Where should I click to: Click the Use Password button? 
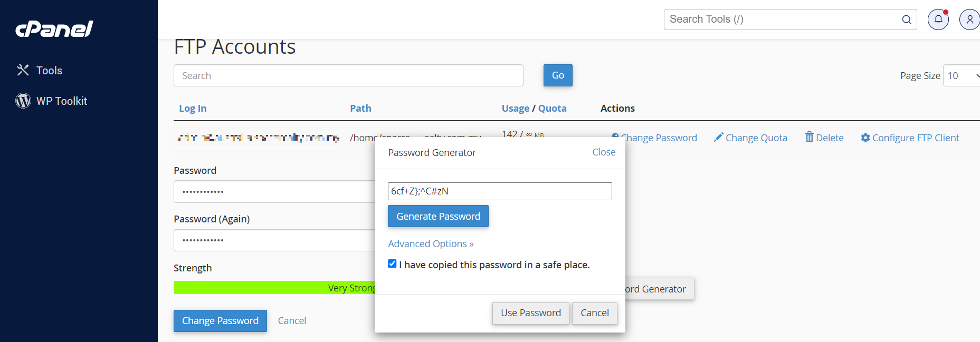[530, 313]
